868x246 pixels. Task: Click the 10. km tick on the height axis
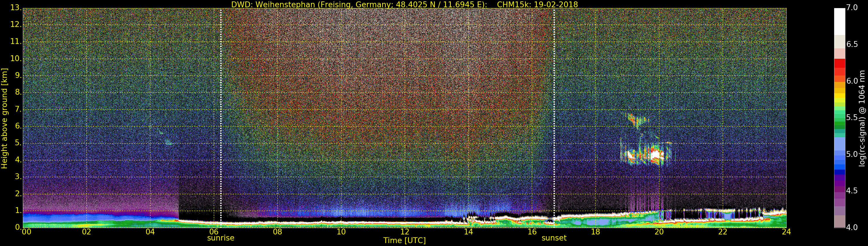[16, 58]
